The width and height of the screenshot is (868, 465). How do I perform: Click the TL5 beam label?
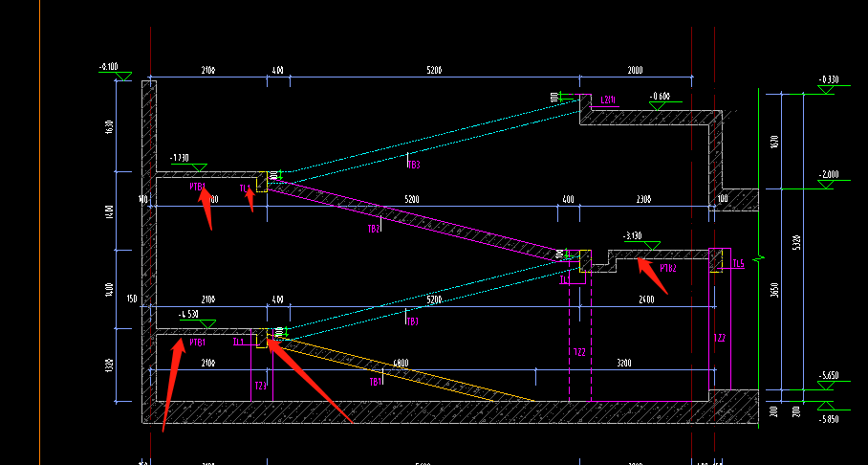tap(738, 263)
